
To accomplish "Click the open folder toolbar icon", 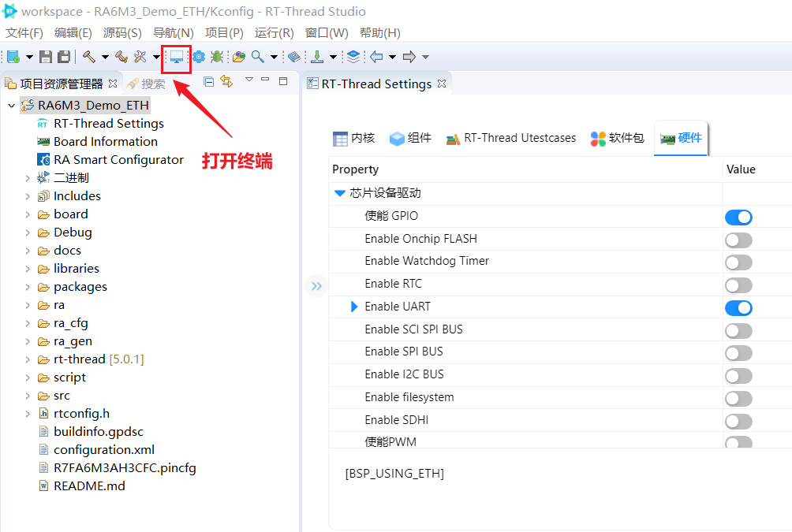I will (x=239, y=57).
